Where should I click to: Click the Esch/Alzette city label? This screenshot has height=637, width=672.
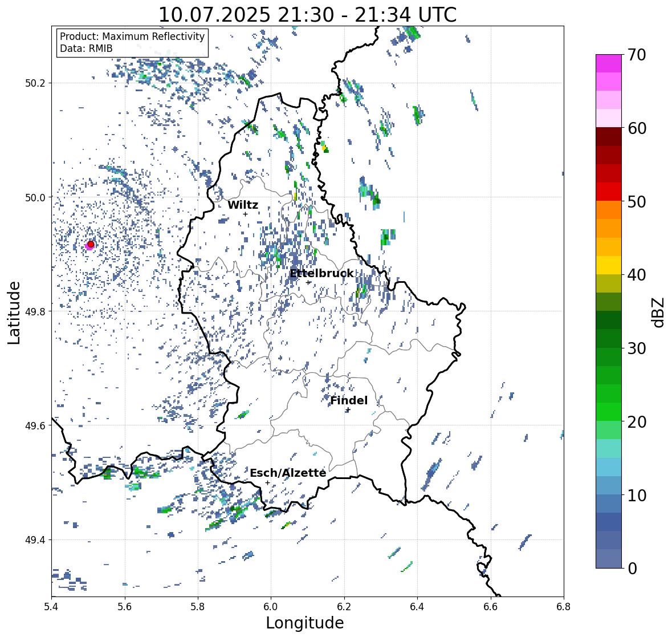(288, 473)
